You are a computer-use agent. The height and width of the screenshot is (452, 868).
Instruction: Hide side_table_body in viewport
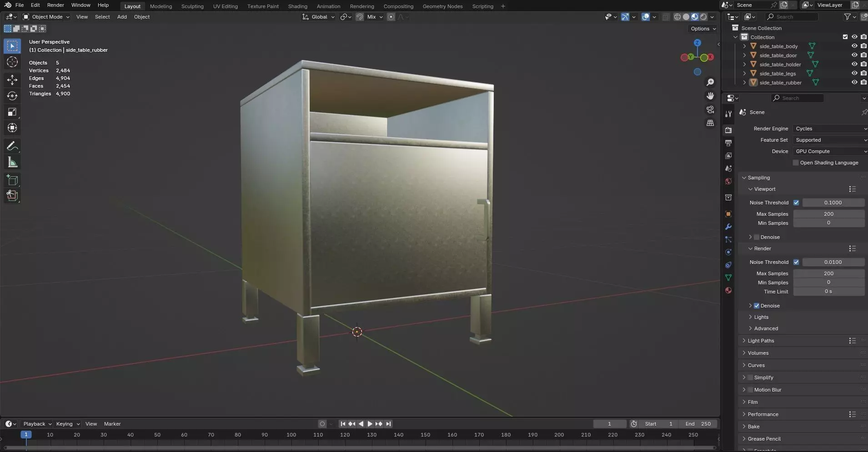tap(854, 46)
